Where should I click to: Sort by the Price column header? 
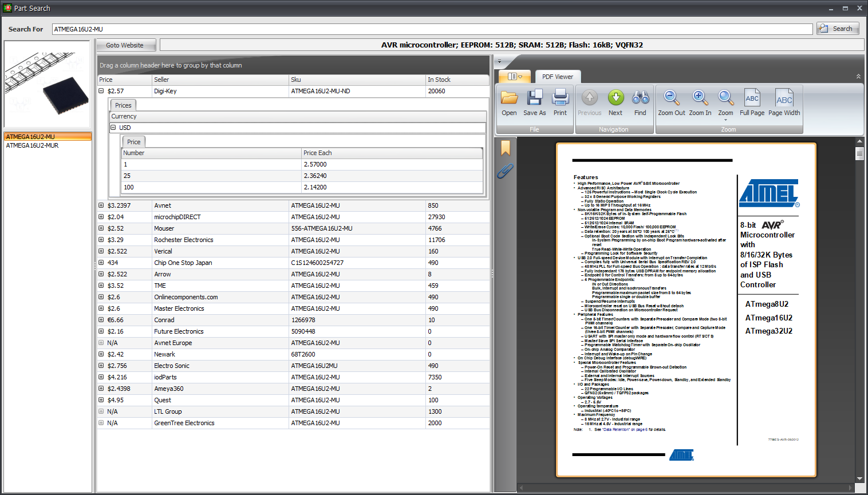pyautogui.click(x=124, y=80)
